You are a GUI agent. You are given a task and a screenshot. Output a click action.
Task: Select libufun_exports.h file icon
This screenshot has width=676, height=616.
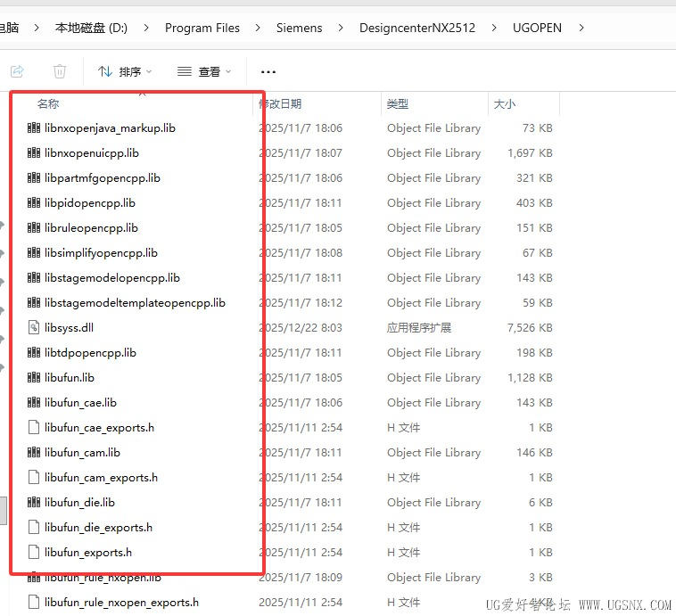(x=34, y=553)
